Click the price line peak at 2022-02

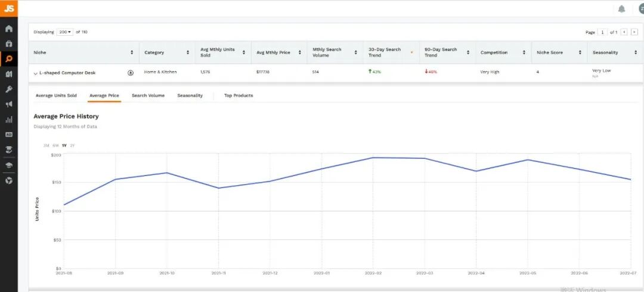373,158
